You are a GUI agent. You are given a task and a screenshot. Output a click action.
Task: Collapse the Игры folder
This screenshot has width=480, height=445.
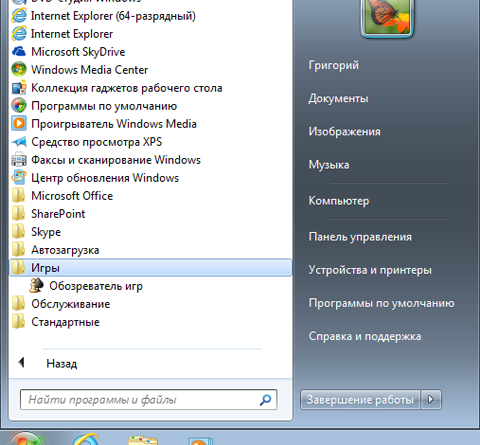(x=151, y=268)
